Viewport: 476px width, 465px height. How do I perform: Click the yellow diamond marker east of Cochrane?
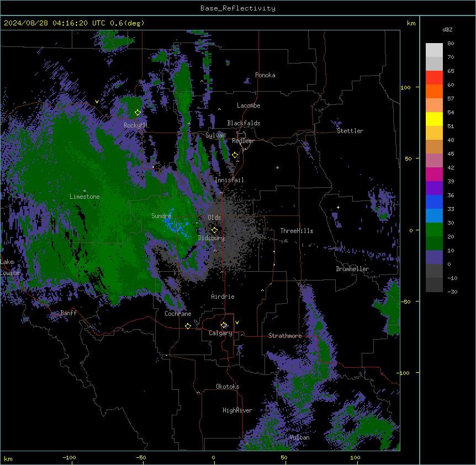(x=188, y=326)
